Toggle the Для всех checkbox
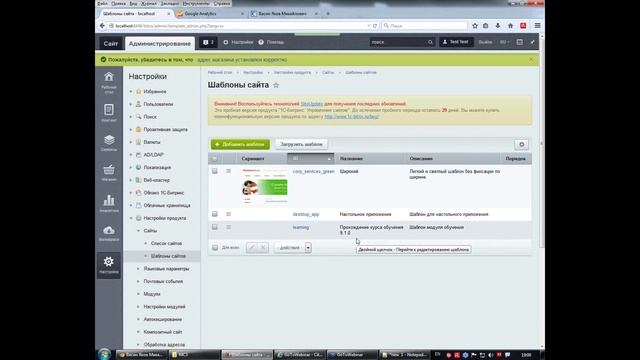Viewport: 640px width, 360px height. [215, 247]
